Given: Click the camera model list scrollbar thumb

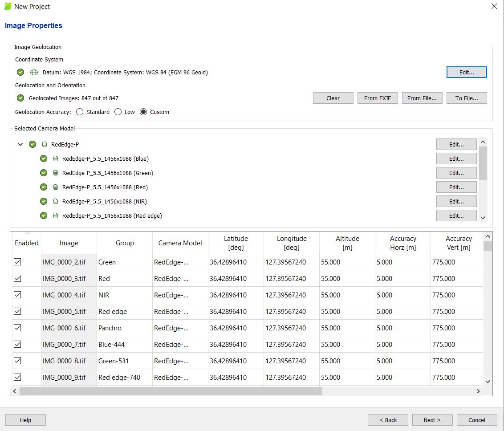Looking at the screenshot, I should coord(483,163).
